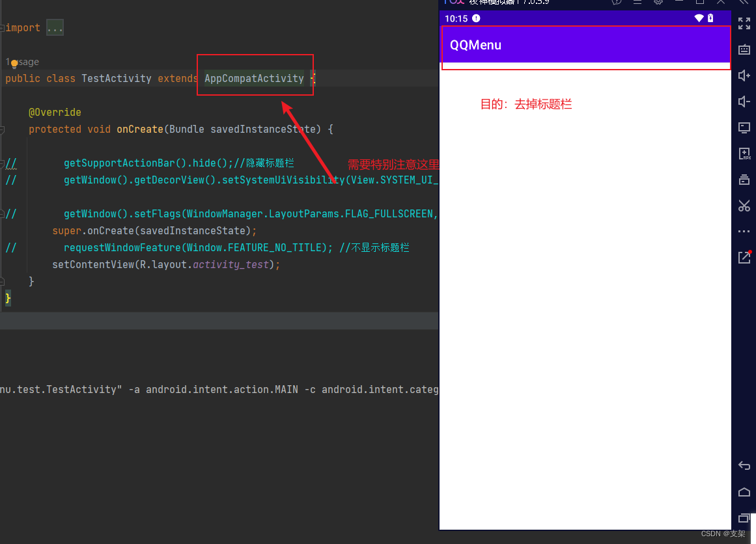
Task: Expand the collapsed import statement
Action: [x=55, y=27]
